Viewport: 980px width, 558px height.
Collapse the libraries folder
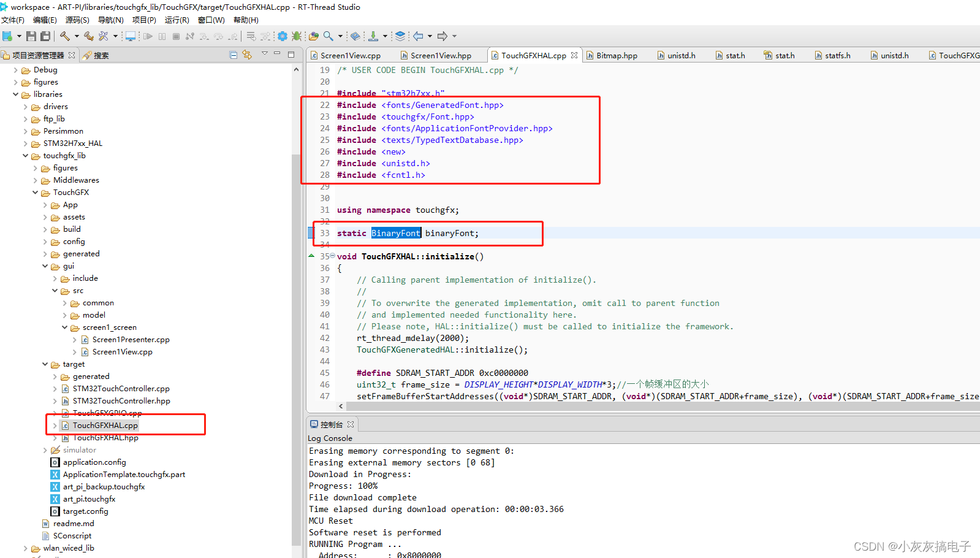(x=16, y=94)
